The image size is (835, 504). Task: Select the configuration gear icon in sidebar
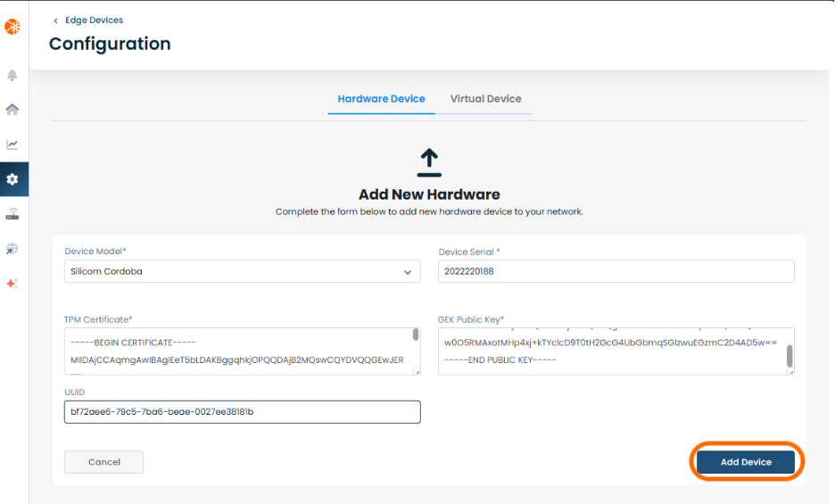click(x=12, y=179)
